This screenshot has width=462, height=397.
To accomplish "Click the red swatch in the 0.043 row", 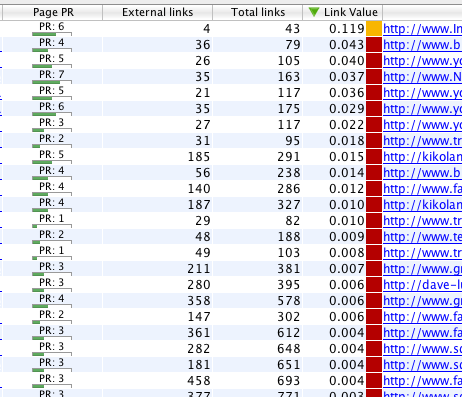I will point(374,45).
